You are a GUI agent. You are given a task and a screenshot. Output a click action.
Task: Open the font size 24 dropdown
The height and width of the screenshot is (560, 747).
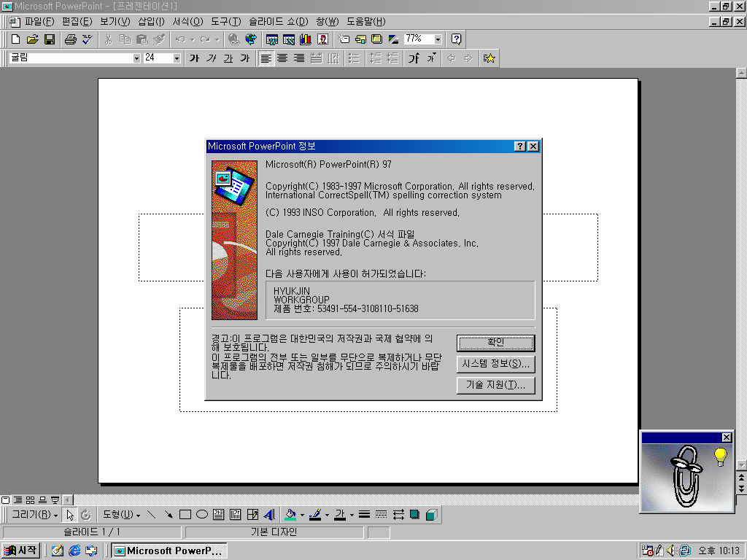click(177, 58)
